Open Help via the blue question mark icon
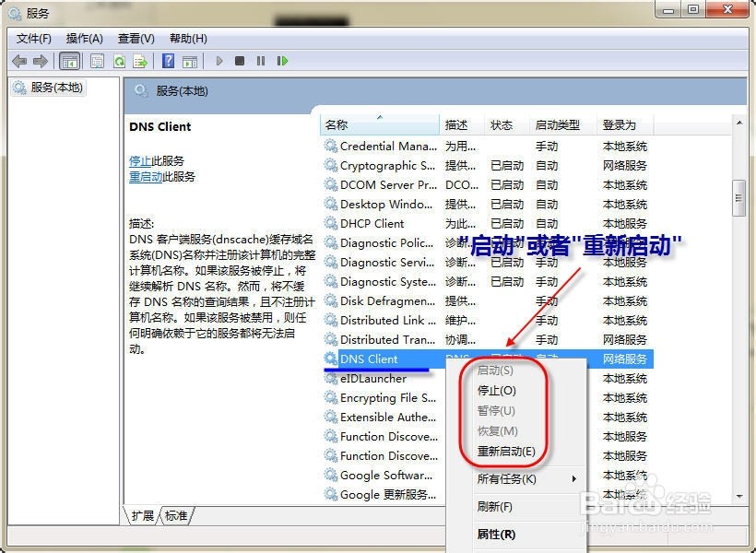This screenshot has height=553, width=756. tap(168, 61)
